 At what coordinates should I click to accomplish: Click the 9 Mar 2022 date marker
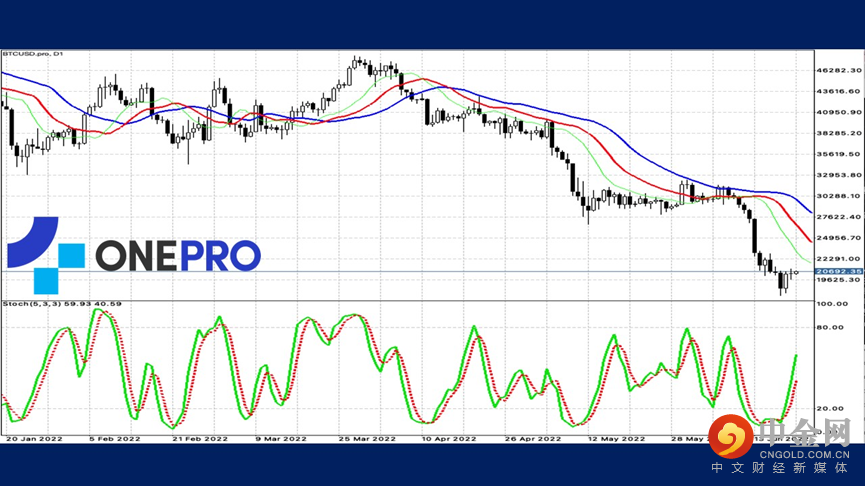[x=281, y=438]
